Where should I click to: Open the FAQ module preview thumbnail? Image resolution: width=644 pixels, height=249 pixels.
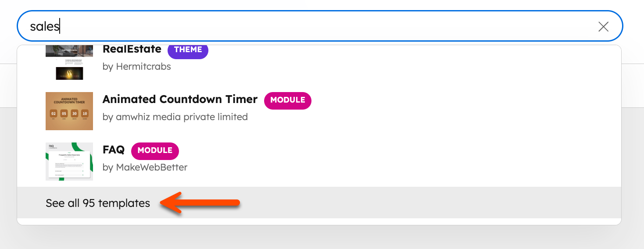tap(69, 161)
